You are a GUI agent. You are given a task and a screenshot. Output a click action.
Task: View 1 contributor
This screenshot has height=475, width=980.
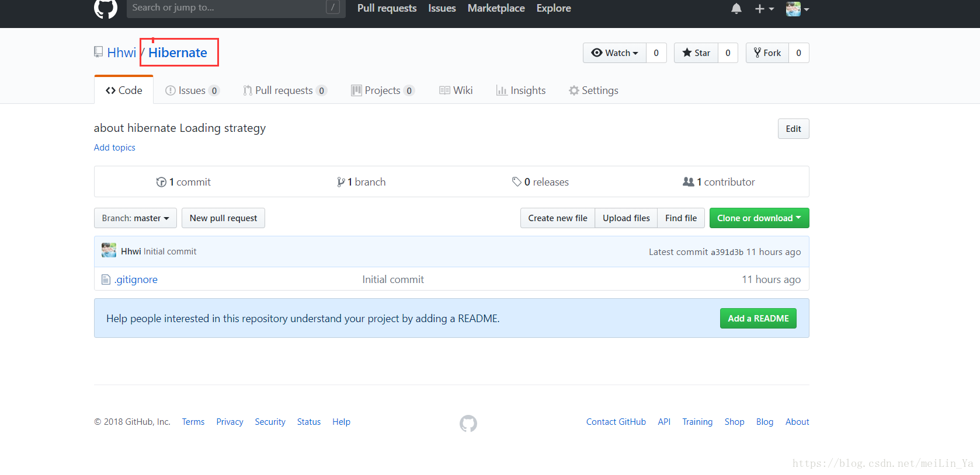pyautogui.click(x=719, y=182)
